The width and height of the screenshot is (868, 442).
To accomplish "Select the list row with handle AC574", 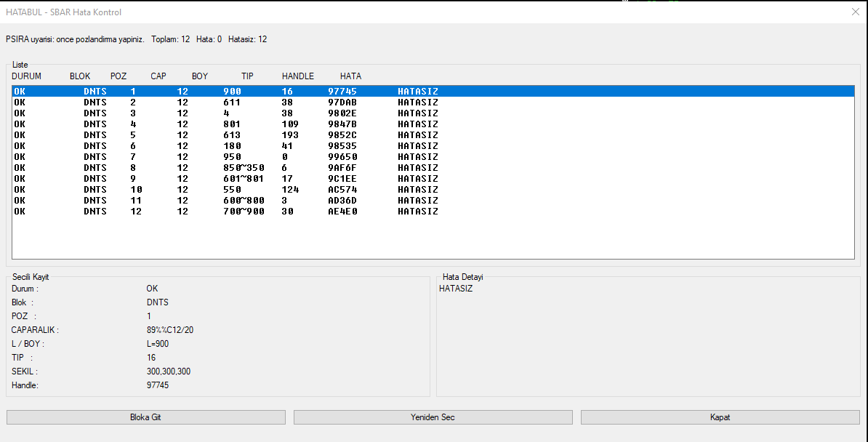I will (x=433, y=190).
